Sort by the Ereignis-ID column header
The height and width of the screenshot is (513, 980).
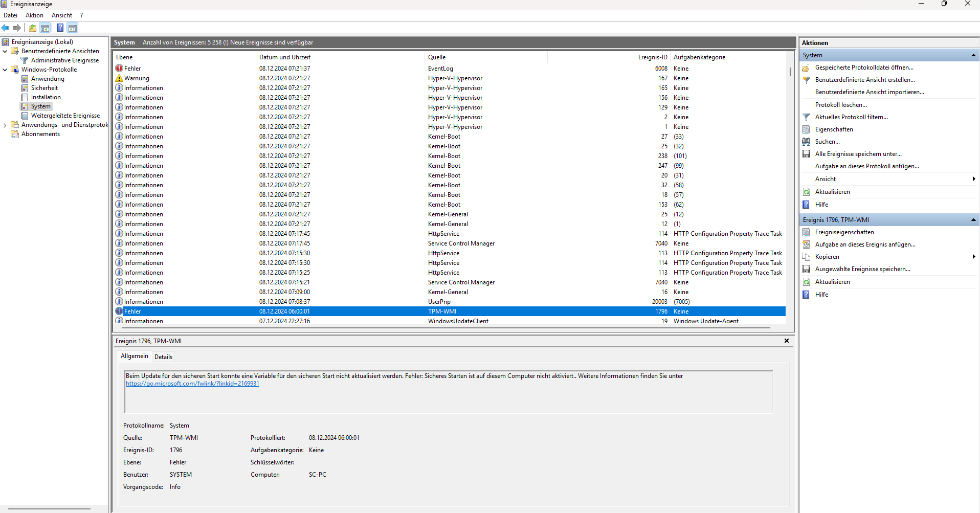click(x=609, y=57)
